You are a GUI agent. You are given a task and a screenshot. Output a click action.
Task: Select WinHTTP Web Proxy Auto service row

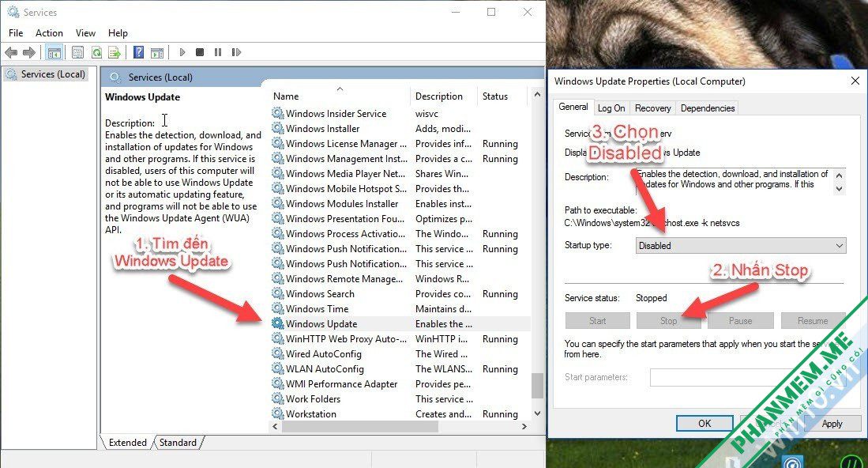click(x=400, y=338)
